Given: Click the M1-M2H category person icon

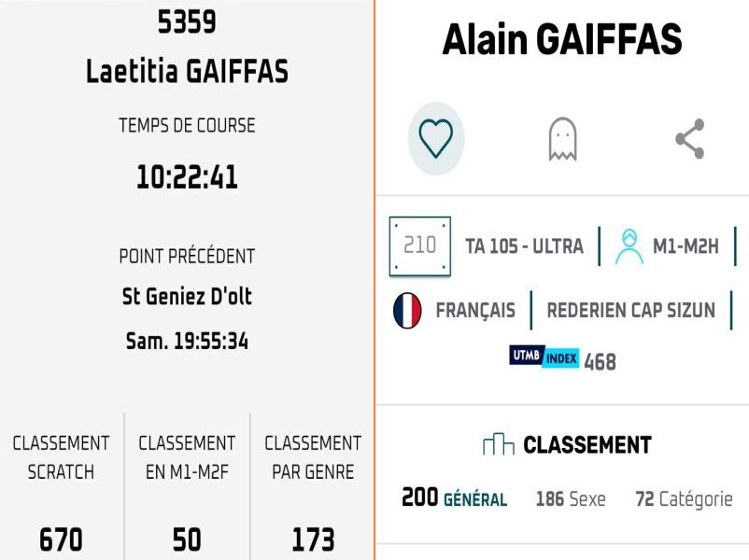Looking at the screenshot, I should point(629,245).
